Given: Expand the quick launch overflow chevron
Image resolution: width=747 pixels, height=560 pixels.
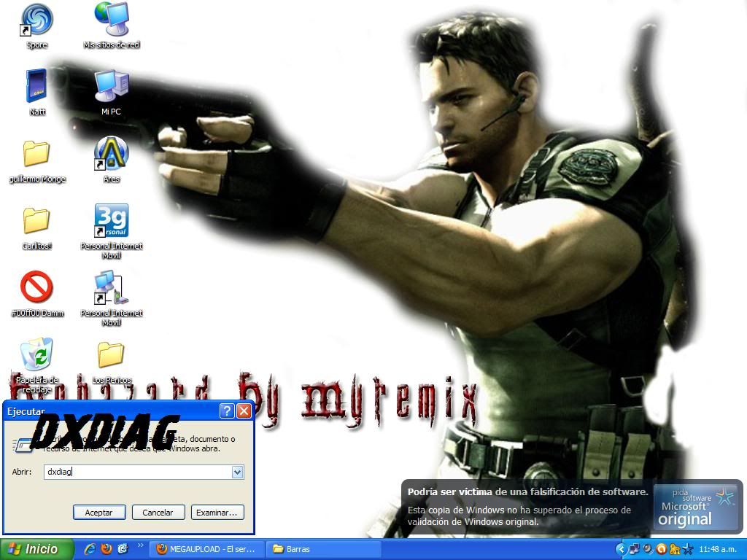Looking at the screenshot, I should pos(141,545).
